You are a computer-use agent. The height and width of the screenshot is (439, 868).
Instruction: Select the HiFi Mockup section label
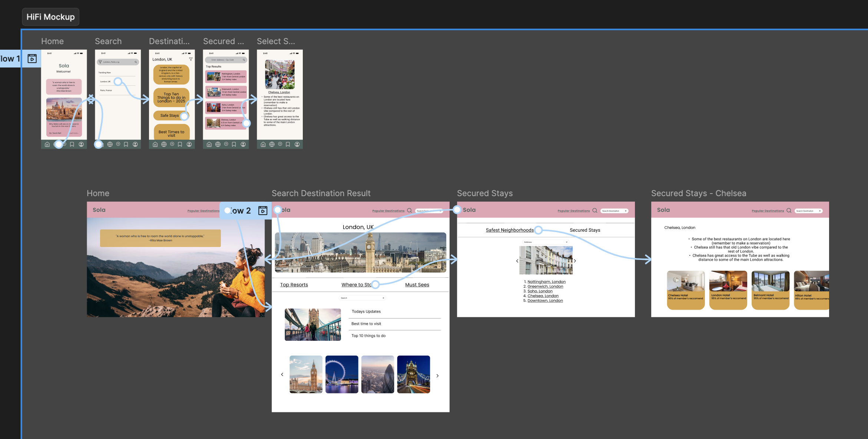pyautogui.click(x=51, y=17)
